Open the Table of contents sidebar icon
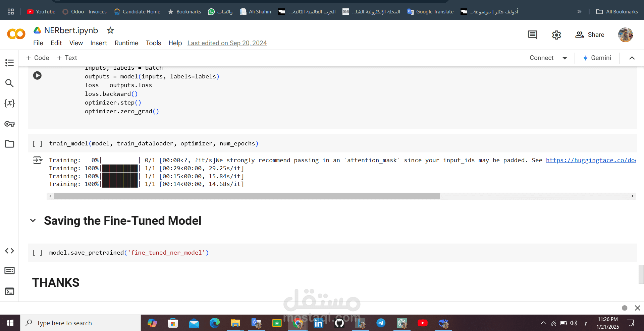Screen dimensions: 644x331 pos(9,63)
